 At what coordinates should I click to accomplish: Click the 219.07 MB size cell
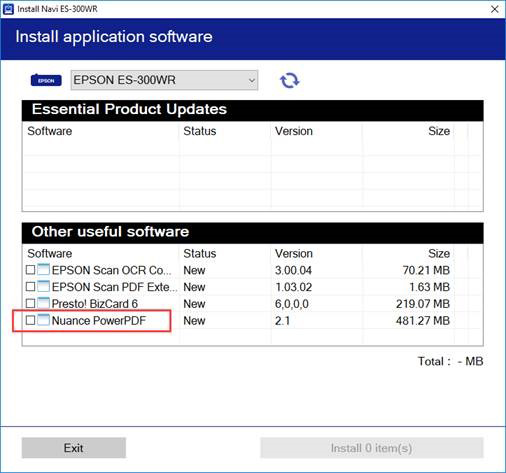tap(423, 304)
